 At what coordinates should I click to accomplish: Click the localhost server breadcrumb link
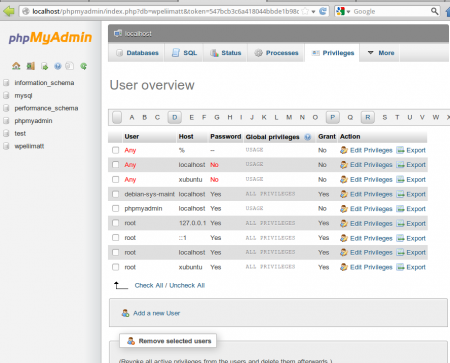pos(138,34)
